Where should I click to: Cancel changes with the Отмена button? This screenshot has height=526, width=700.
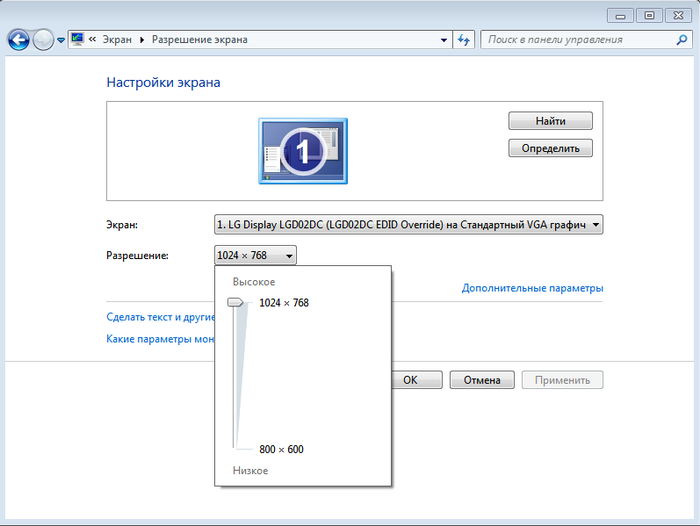click(x=482, y=380)
